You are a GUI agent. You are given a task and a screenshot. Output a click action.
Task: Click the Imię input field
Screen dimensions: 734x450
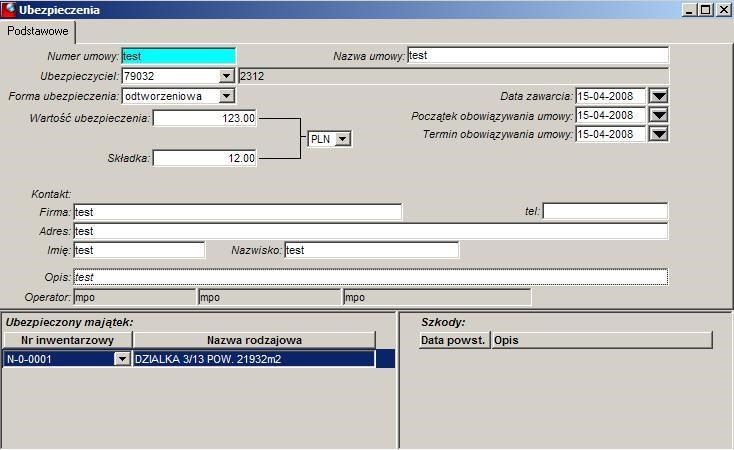[x=139, y=250]
